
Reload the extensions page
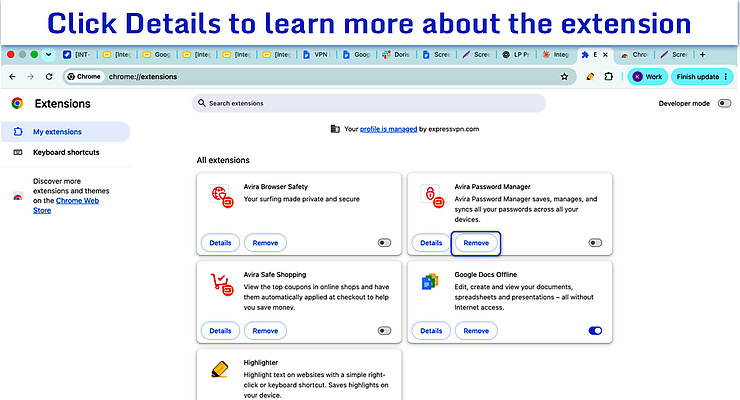click(49, 76)
